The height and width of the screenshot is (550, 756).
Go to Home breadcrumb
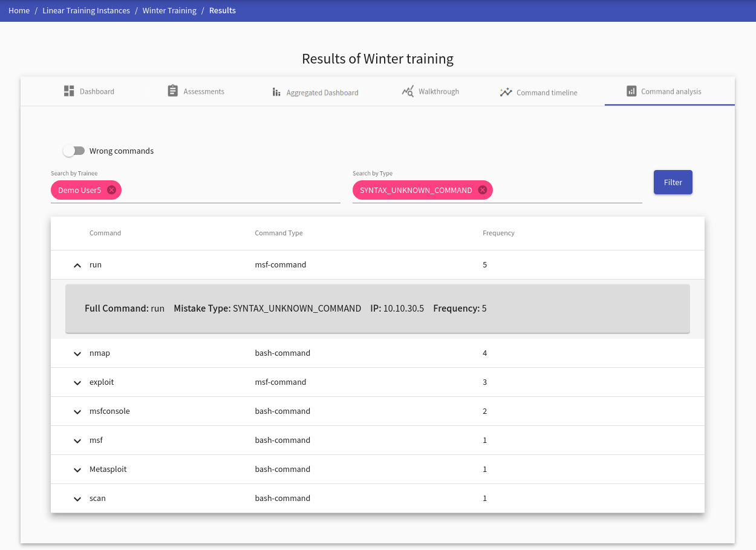[x=19, y=10]
